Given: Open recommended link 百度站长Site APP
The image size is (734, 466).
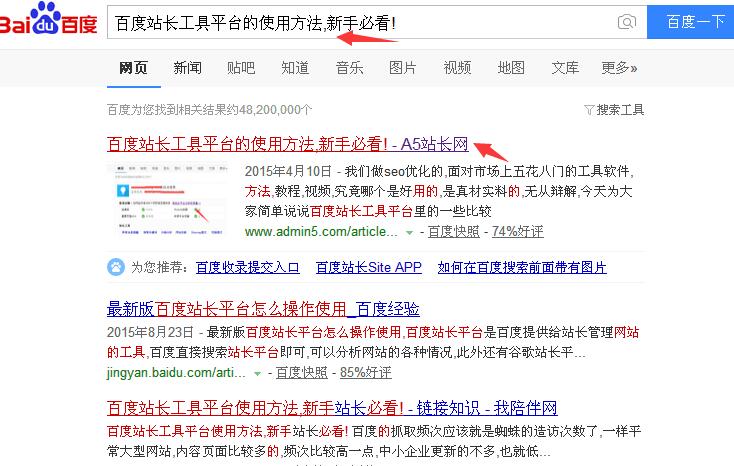Looking at the screenshot, I should click(x=369, y=267).
